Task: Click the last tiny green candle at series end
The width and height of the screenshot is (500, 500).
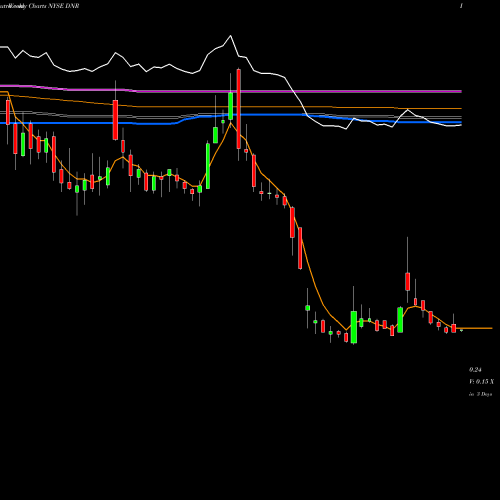Action: 461,330
